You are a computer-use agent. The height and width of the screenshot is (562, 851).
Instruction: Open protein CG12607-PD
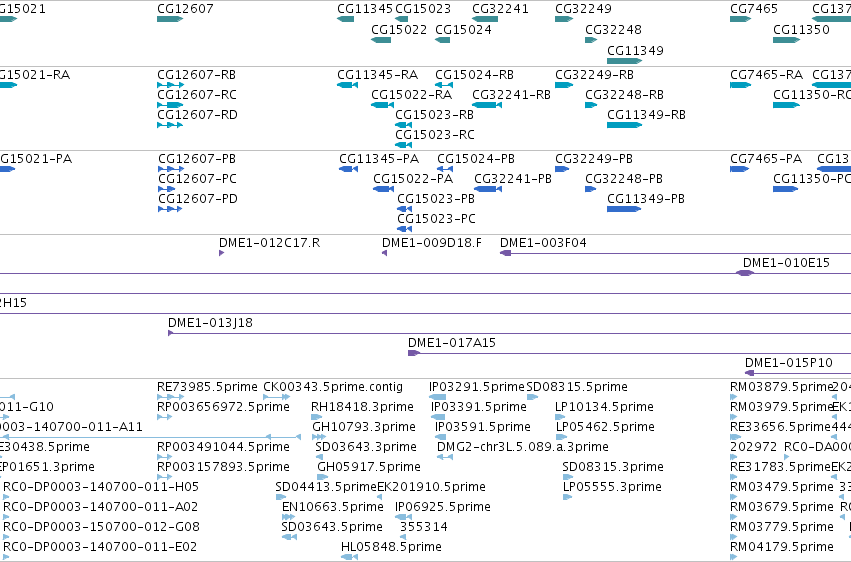pyautogui.click(x=198, y=199)
